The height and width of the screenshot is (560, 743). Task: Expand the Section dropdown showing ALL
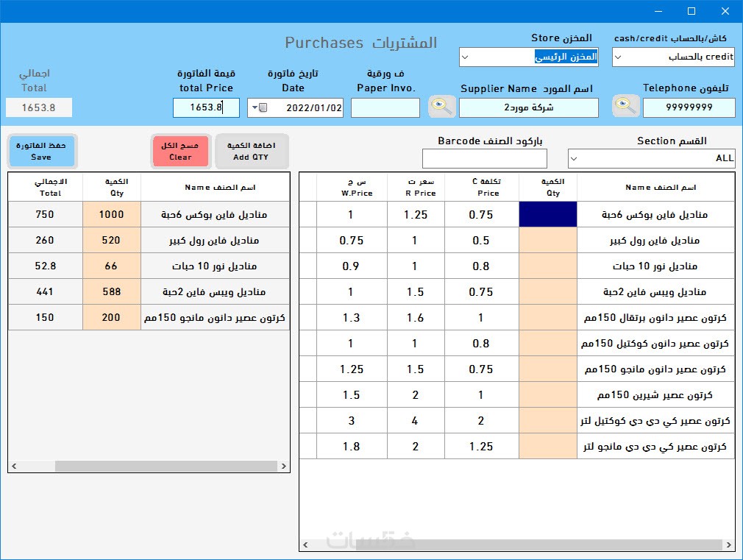point(574,158)
